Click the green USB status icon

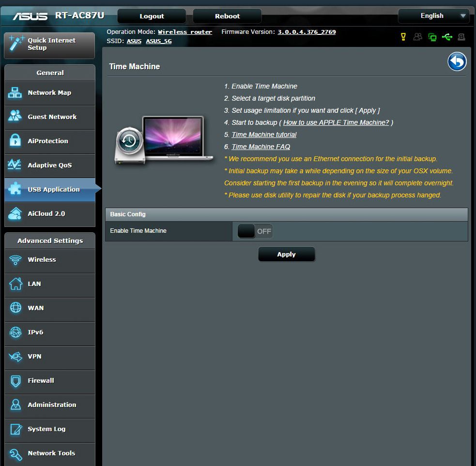[447, 37]
